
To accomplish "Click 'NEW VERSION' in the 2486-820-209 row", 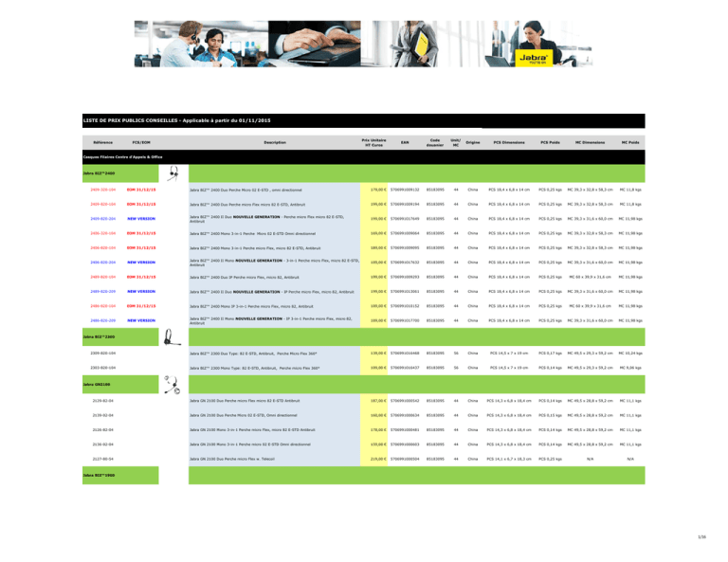I will pyautogui.click(x=141, y=320).
